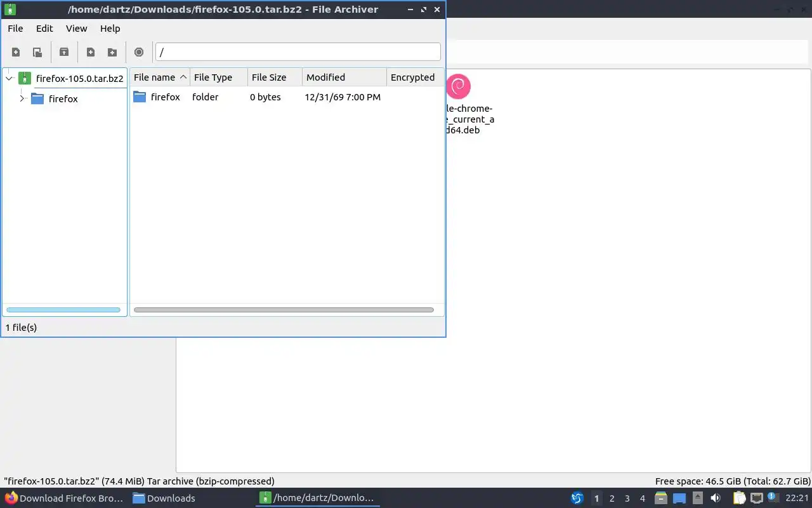
Task: Click the 'folder' file type cell
Action: [205, 97]
